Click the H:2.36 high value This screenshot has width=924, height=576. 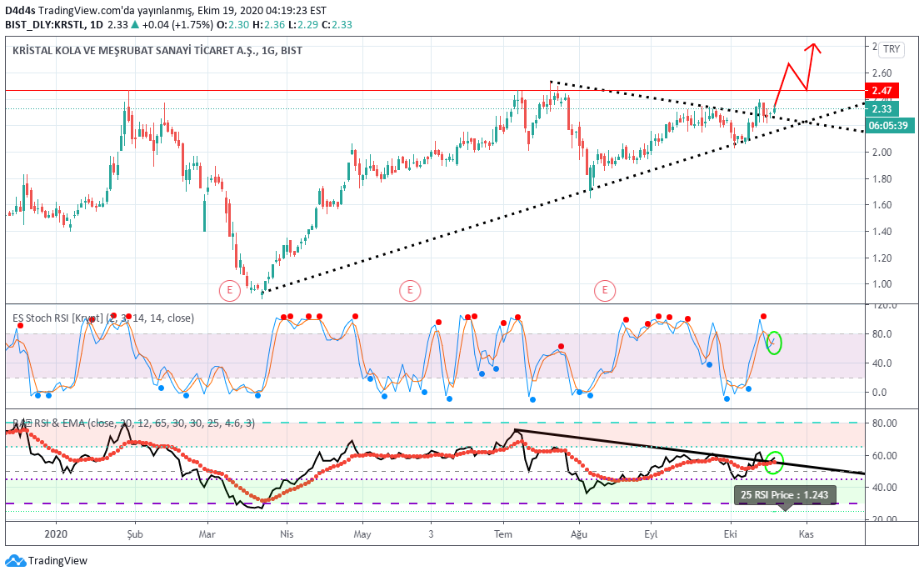point(269,25)
